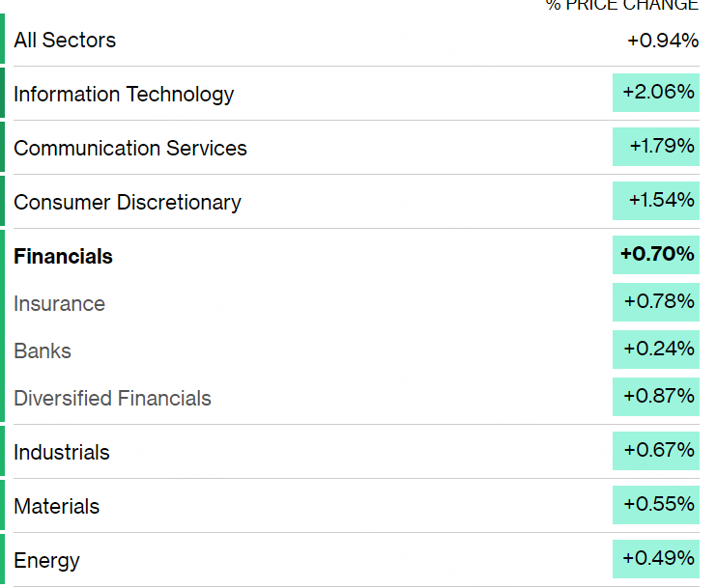This screenshot has width=717, height=588.
Task: Open Communication Services sector details
Action: [130, 149]
